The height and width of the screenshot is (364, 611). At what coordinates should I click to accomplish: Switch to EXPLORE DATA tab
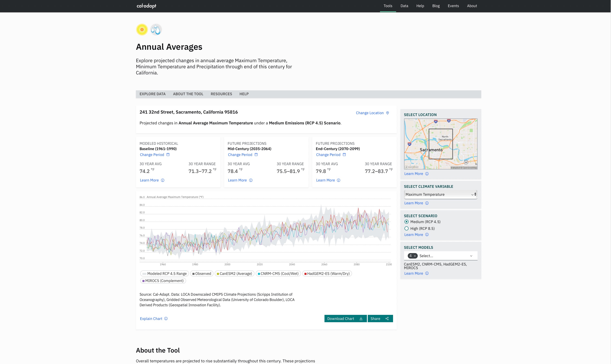(152, 94)
